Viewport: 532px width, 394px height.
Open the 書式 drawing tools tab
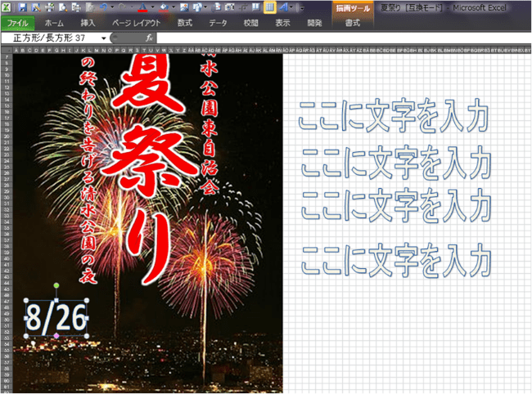[353, 23]
